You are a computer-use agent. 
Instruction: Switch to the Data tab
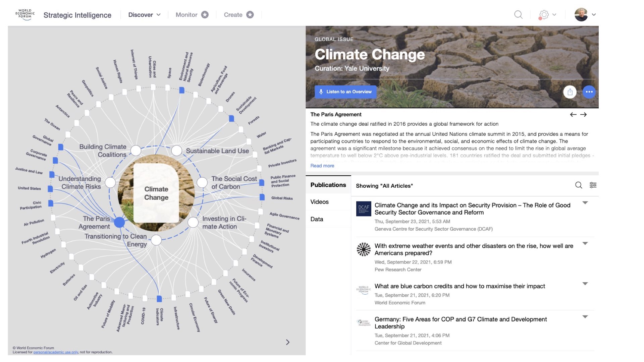pyautogui.click(x=317, y=219)
